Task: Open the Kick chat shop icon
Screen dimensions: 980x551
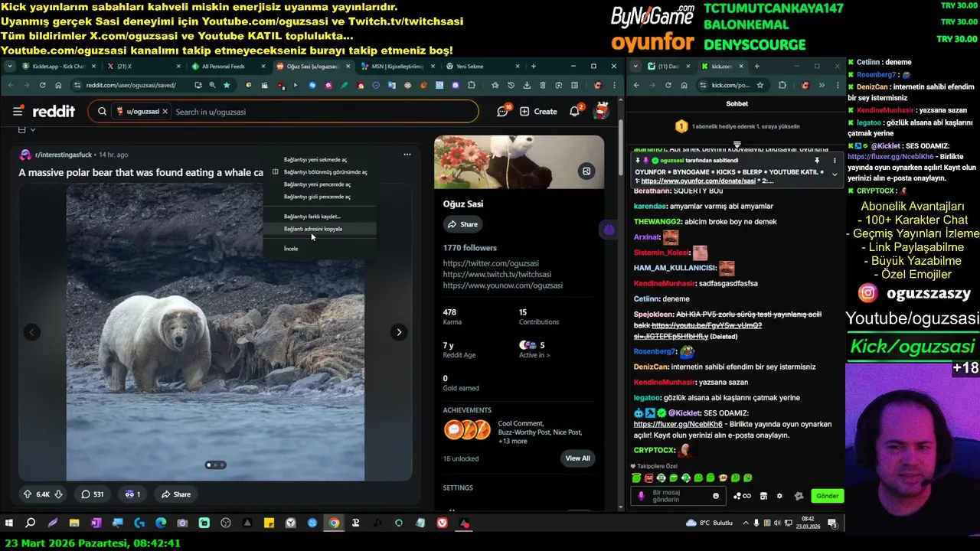Action: click(x=763, y=496)
